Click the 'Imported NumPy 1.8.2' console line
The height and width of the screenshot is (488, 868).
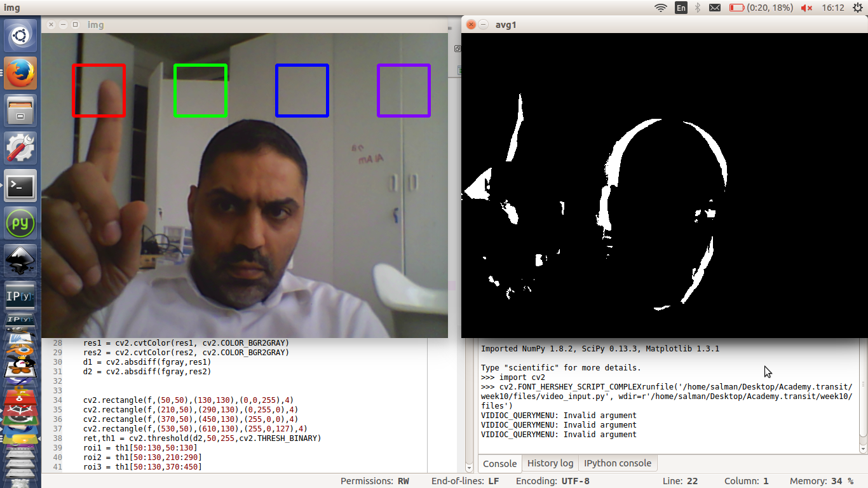tap(600, 349)
